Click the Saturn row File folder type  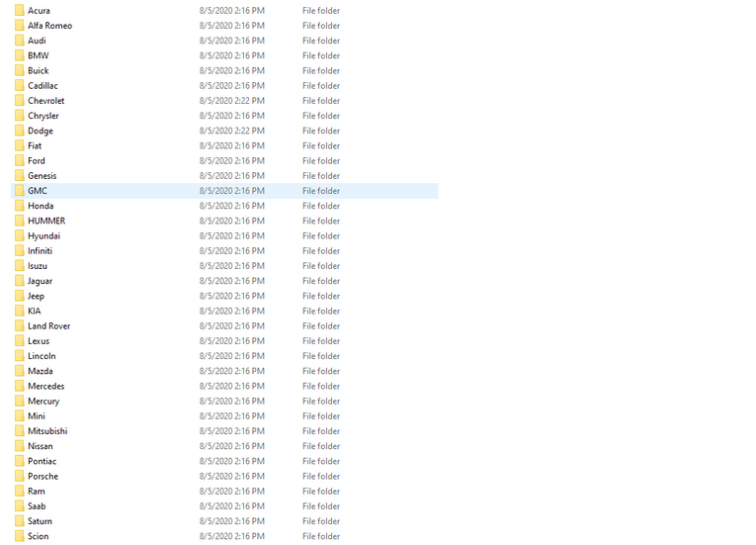tap(321, 521)
